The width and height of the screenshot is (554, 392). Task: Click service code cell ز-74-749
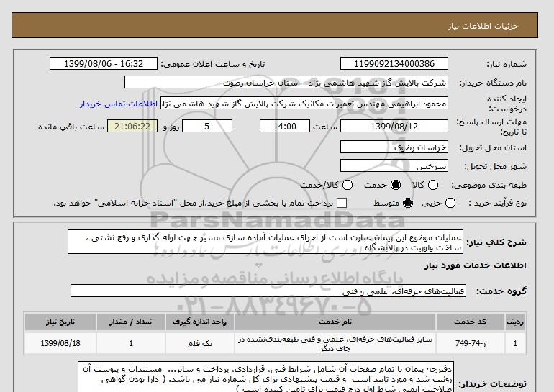(470, 343)
